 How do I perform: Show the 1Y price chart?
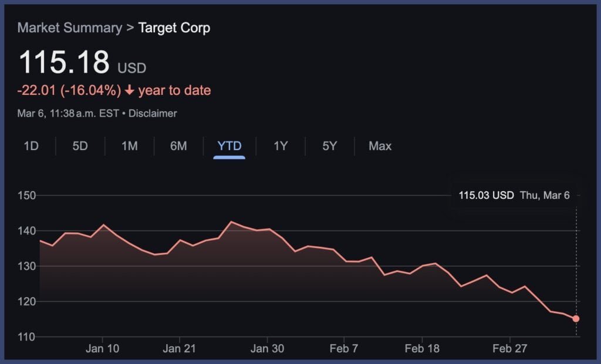click(281, 146)
